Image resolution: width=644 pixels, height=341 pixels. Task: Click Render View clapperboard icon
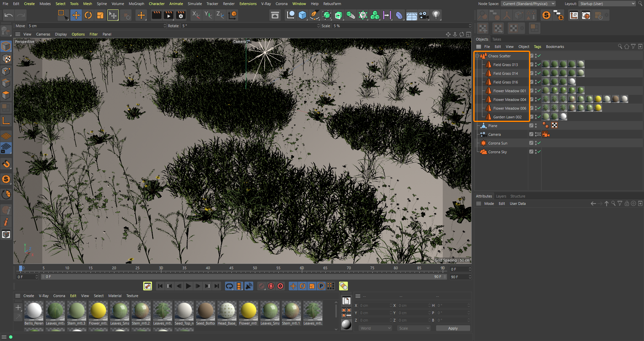(x=157, y=15)
